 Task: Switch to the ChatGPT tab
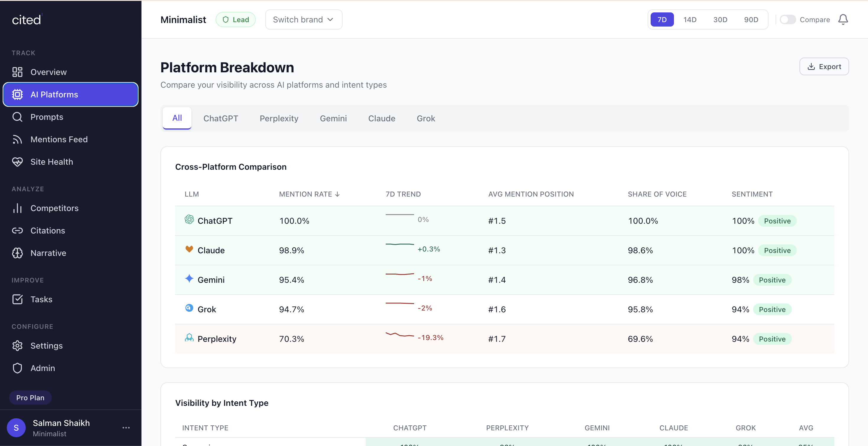point(221,119)
